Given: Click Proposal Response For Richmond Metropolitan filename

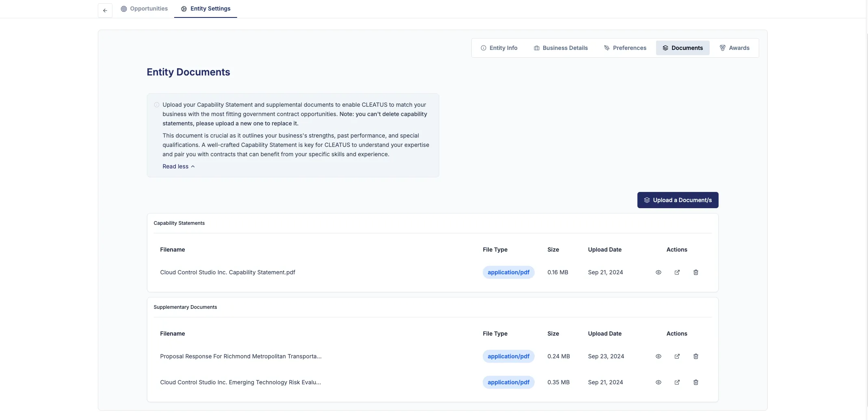Looking at the screenshot, I should 241,356.
